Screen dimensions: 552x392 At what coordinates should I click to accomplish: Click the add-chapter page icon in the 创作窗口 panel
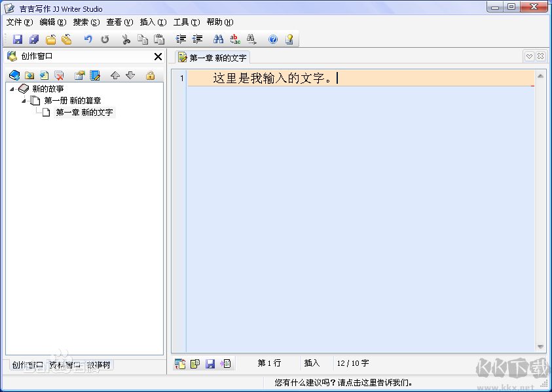[x=45, y=75]
